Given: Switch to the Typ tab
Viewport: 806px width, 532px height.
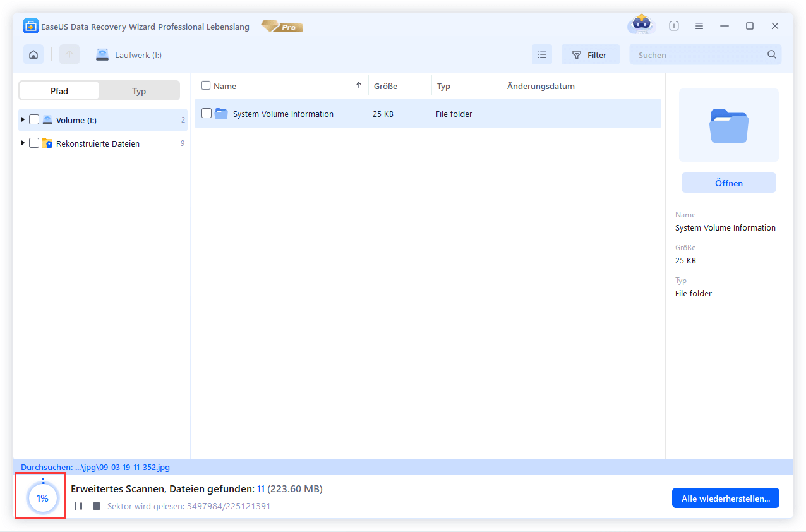Looking at the screenshot, I should click(139, 91).
